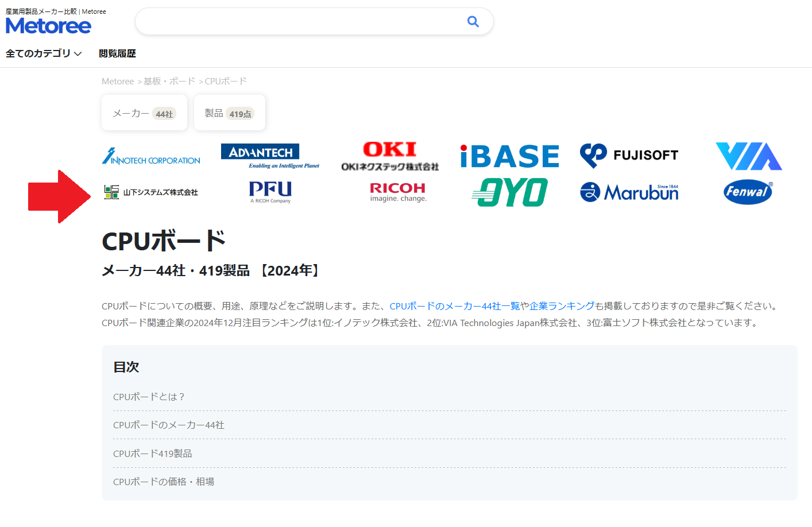Screen dimensions: 812x527
Task: Jump to CPUボードのメーカー44社 section
Action: pyautogui.click(x=169, y=425)
